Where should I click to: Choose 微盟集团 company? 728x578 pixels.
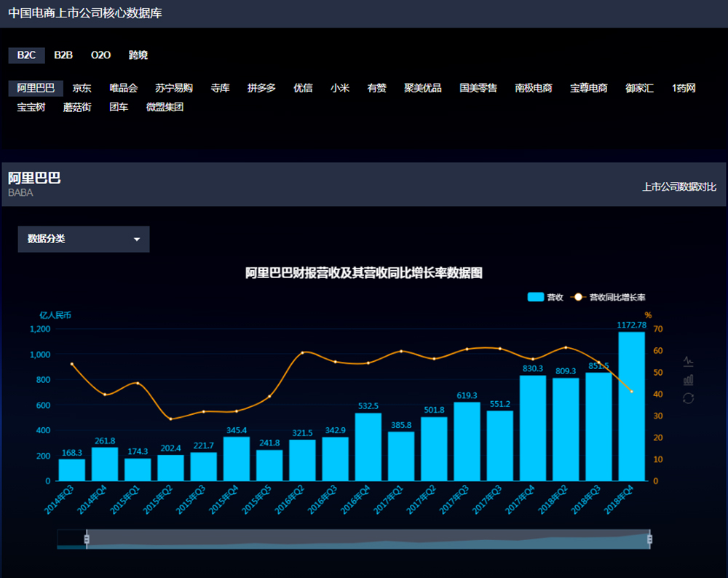165,107
